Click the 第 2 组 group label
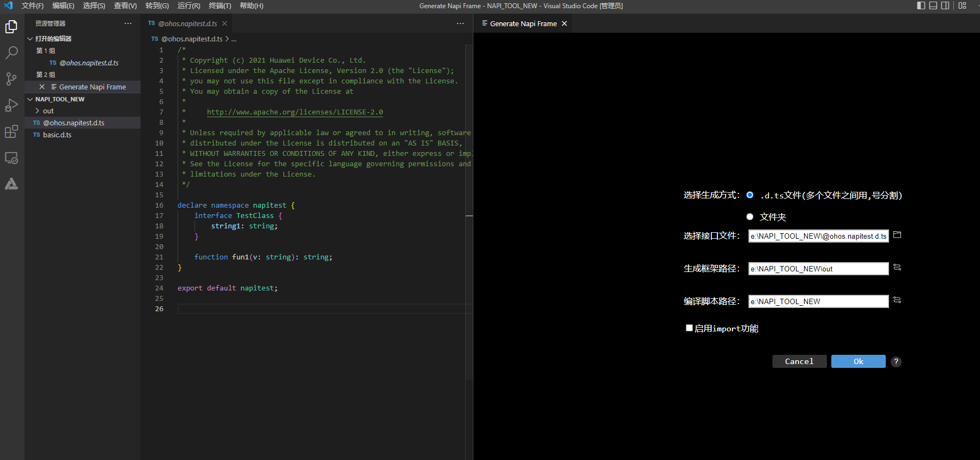This screenshot has height=460, width=980. click(46, 75)
